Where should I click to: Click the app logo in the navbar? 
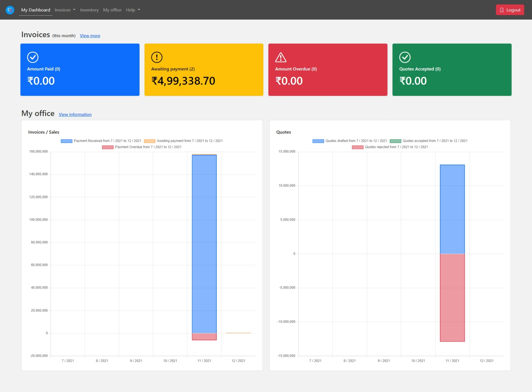10,10
